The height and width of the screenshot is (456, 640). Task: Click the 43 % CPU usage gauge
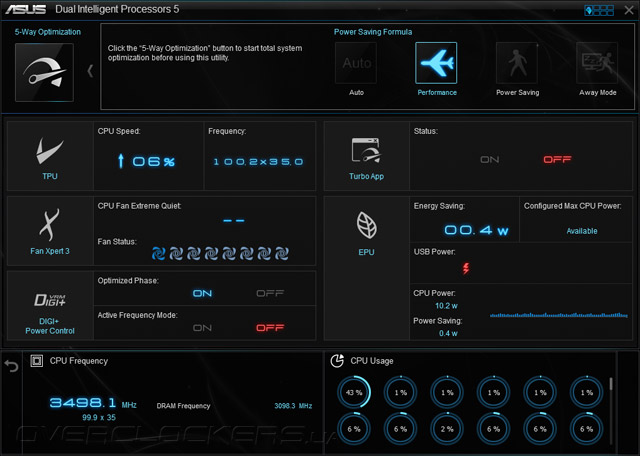point(354,392)
